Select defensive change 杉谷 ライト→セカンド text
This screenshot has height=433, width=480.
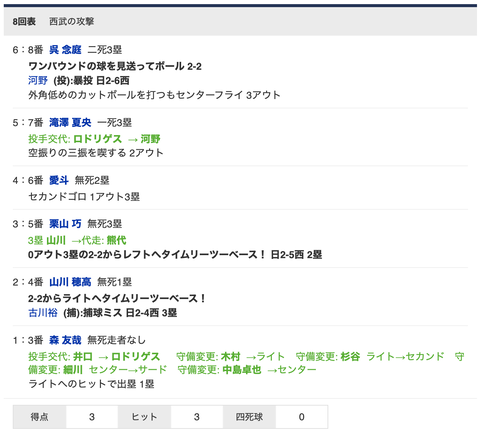[x=370, y=357]
